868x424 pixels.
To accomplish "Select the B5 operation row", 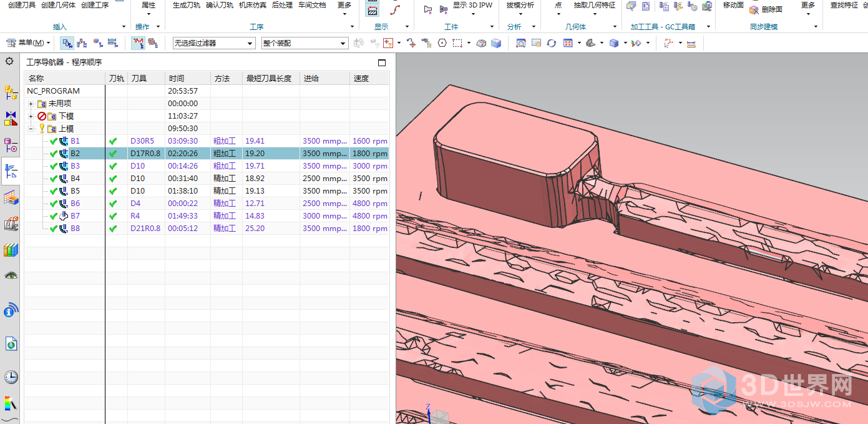I will [x=207, y=191].
